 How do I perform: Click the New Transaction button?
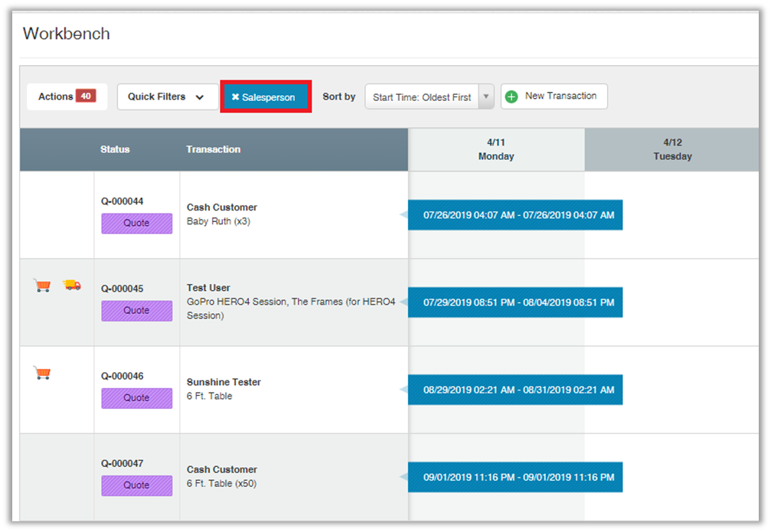point(554,96)
